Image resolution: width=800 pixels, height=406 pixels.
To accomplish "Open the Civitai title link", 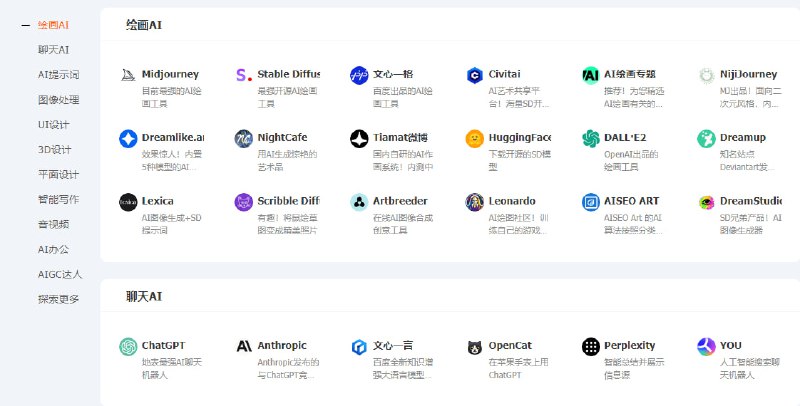I will pyautogui.click(x=504, y=74).
